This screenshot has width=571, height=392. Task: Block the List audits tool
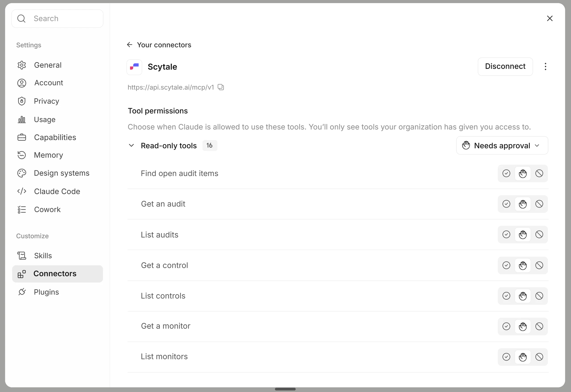click(539, 235)
